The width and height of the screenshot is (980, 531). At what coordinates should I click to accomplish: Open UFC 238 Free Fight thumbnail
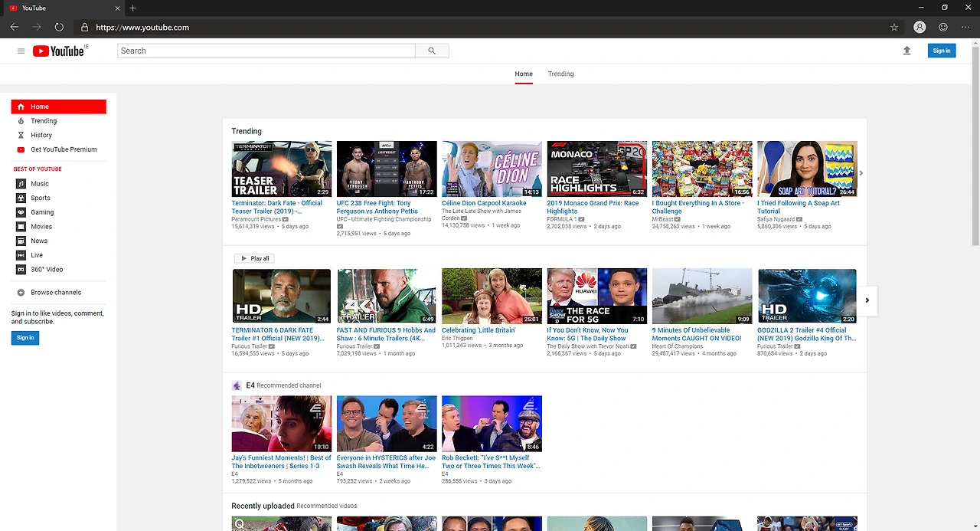[x=387, y=169]
